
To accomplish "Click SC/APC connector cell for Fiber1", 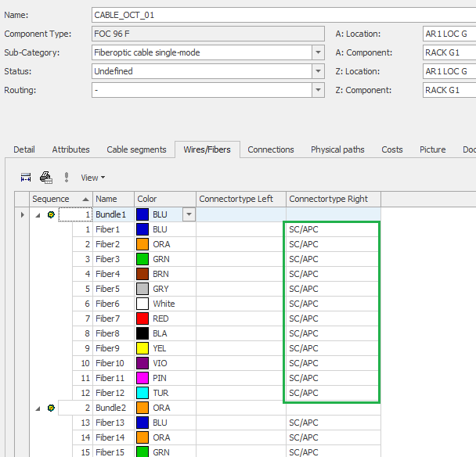I will [x=334, y=229].
